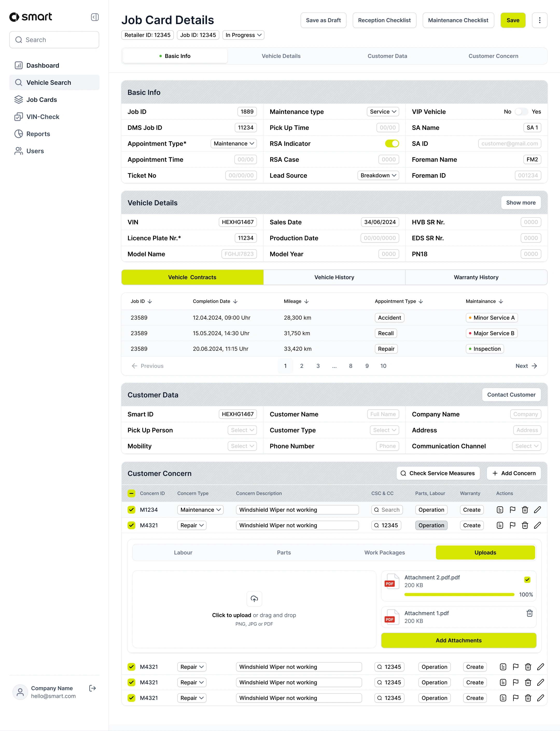Open notes document icon on M1234 concern
Image resolution: width=560 pixels, height=731 pixels.
(x=500, y=510)
